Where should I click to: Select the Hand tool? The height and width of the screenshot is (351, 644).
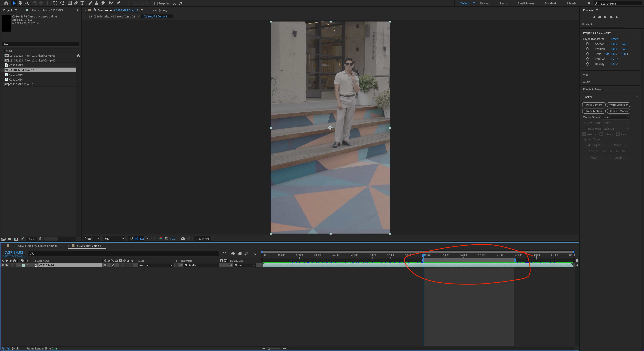coord(20,3)
